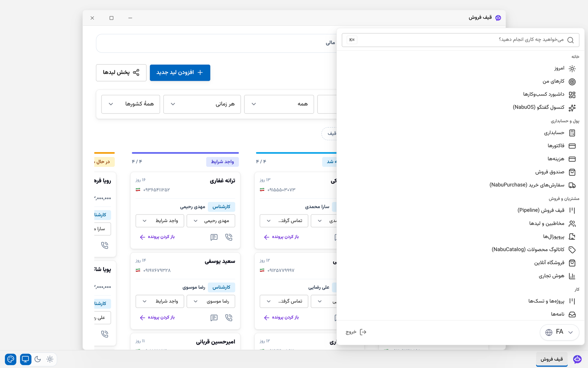Click the message icon on سعید یوسفی card

pos(214,318)
